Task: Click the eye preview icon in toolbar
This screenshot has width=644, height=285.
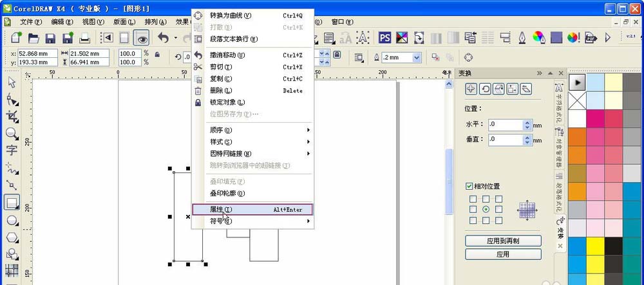Action: point(142,39)
